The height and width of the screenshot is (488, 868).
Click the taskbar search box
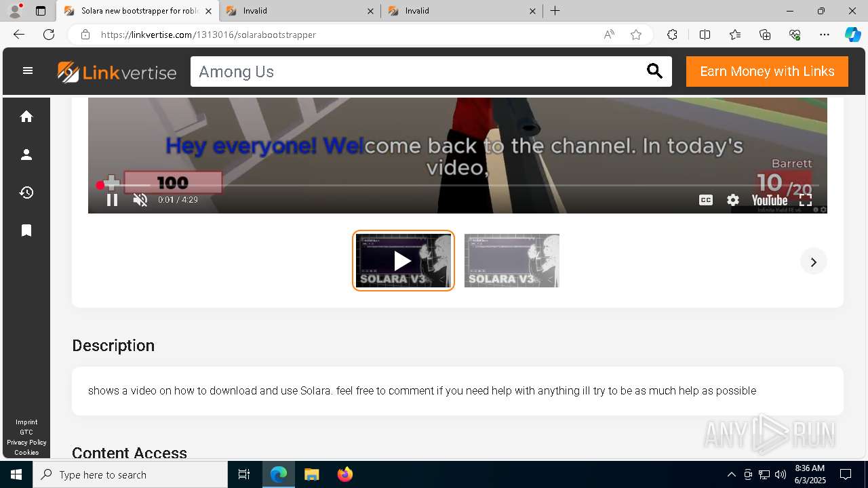click(130, 474)
